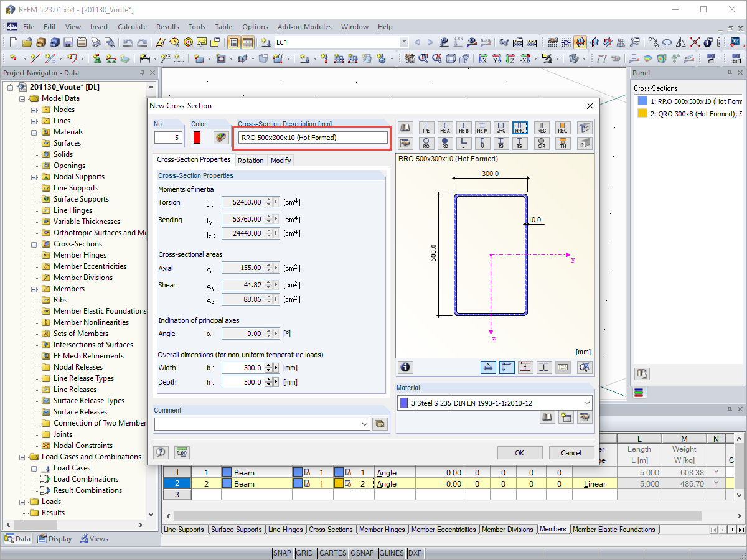Viewport: 747px width, 560px height.
Task: Select the L angle section icon
Action: [x=463, y=143]
